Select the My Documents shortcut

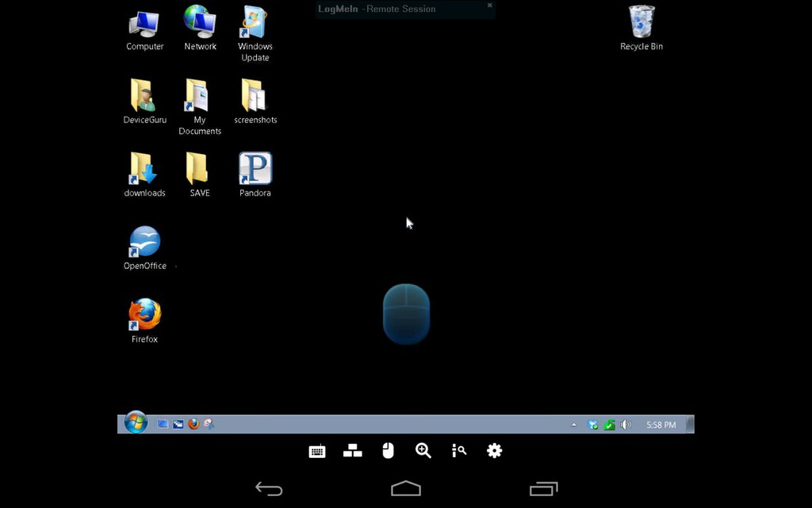pos(200,107)
